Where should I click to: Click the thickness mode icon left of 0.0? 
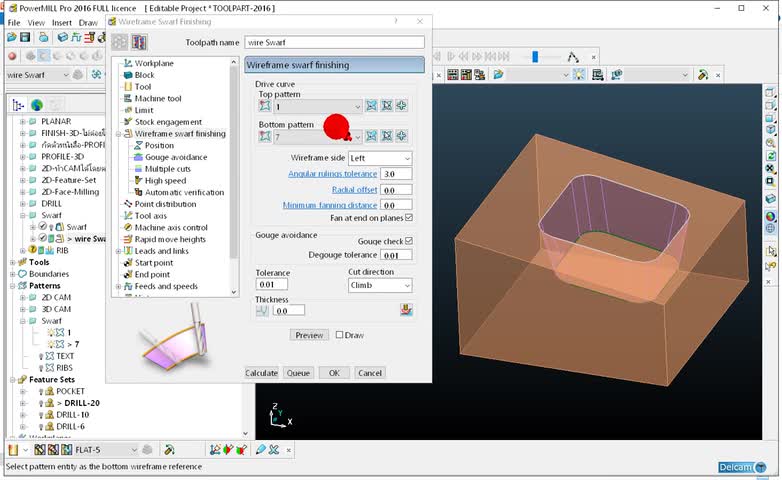(x=262, y=311)
